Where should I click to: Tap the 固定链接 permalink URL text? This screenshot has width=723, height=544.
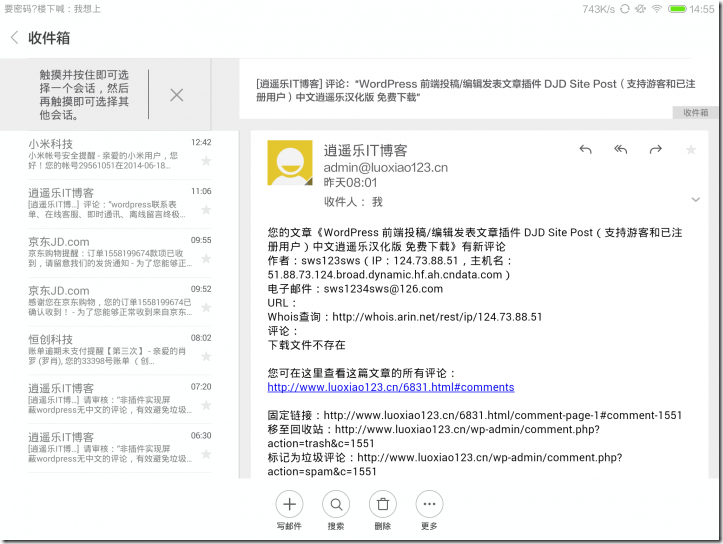click(503, 415)
